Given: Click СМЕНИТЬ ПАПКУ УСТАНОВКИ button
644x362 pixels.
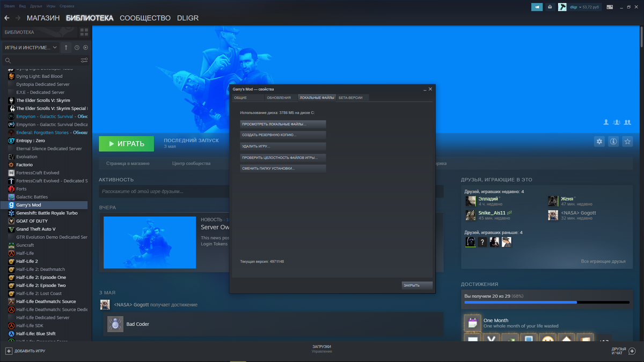Looking at the screenshot, I should (x=283, y=168).
